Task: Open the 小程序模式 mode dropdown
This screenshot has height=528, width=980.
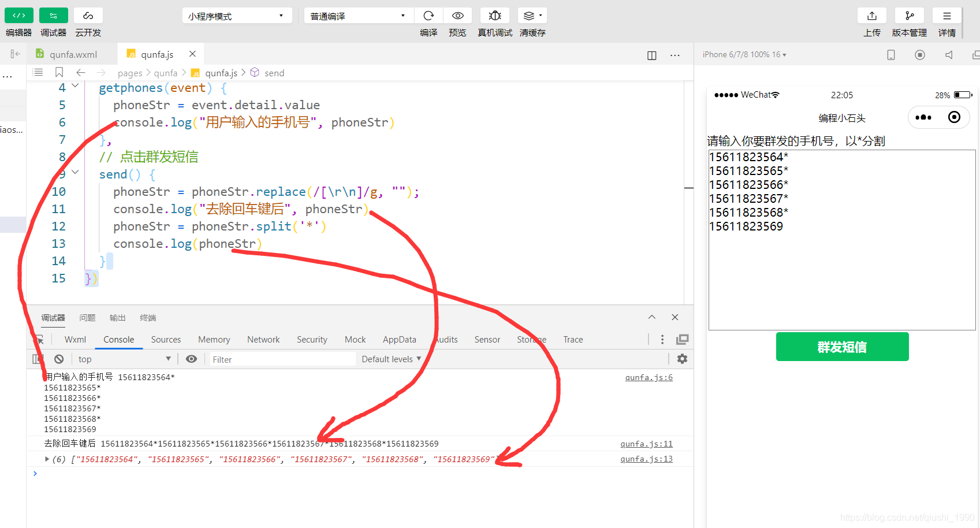Action: pyautogui.click(x=237, y=16)
